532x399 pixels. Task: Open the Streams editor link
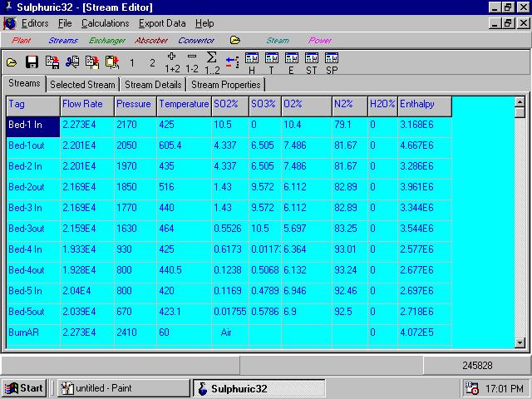[63, 41]
